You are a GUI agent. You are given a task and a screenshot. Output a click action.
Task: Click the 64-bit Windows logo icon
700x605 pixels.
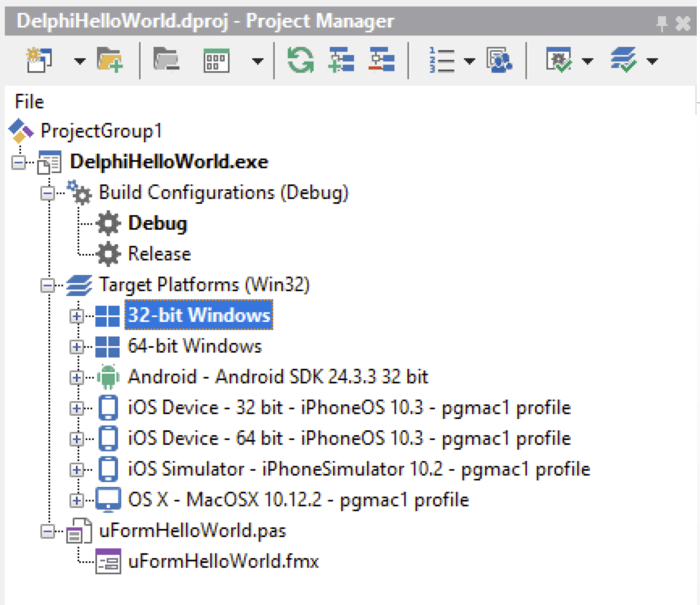coord(108,347)
